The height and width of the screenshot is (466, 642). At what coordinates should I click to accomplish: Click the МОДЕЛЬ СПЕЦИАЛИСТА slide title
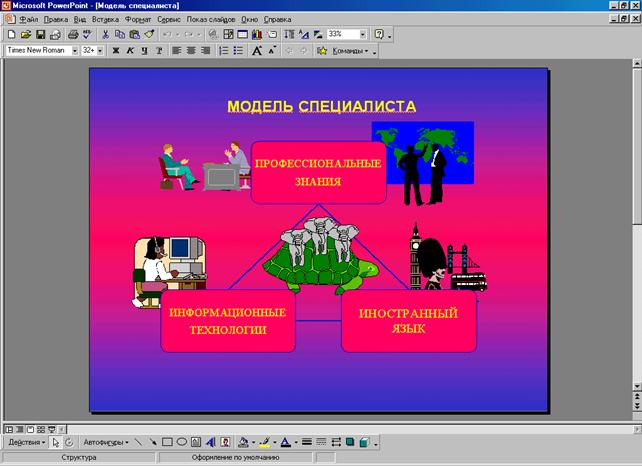click(x=321, y=106)
